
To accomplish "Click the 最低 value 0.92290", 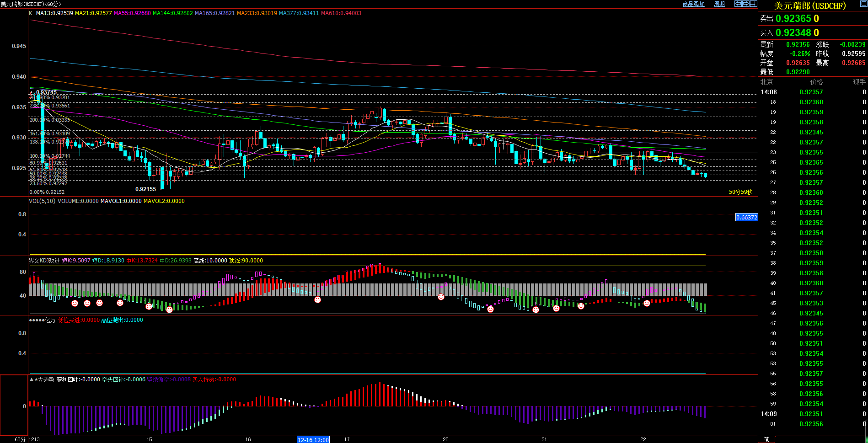I will pyautogui.click(x=798, y=72).
